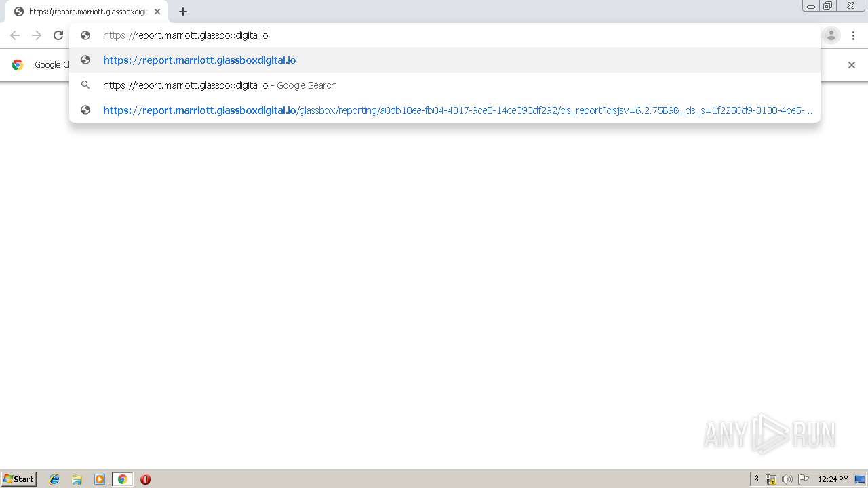Click globe icon beside cls_report suggestion

[x=85, y=110]
